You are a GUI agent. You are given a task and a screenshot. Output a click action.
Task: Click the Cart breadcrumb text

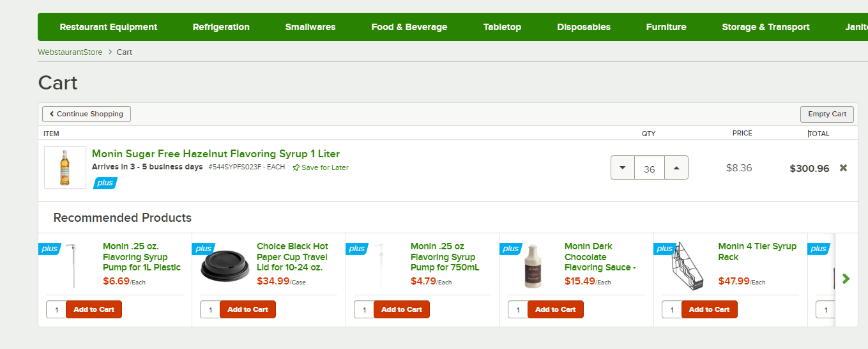[x=125, y=52]
